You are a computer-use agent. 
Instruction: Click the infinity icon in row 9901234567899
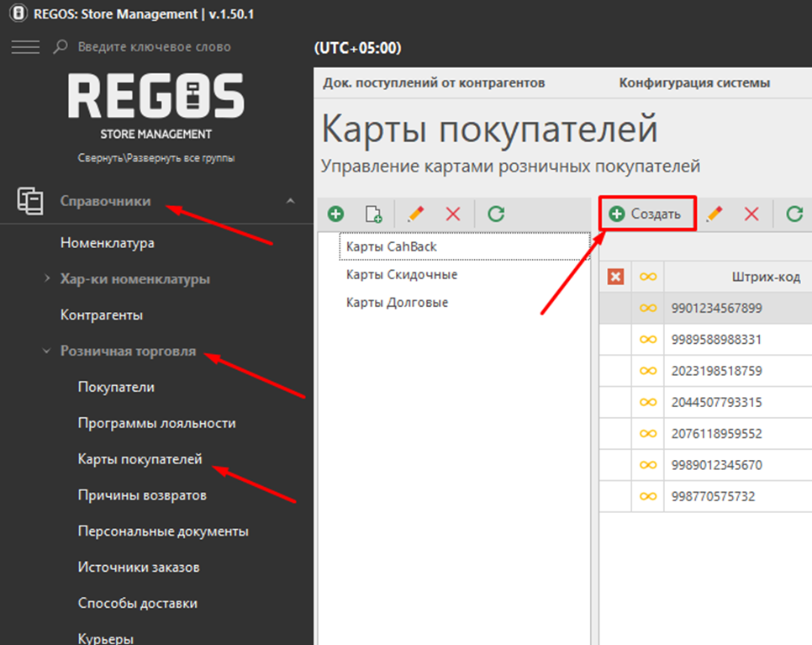click(x=648, y=309)
